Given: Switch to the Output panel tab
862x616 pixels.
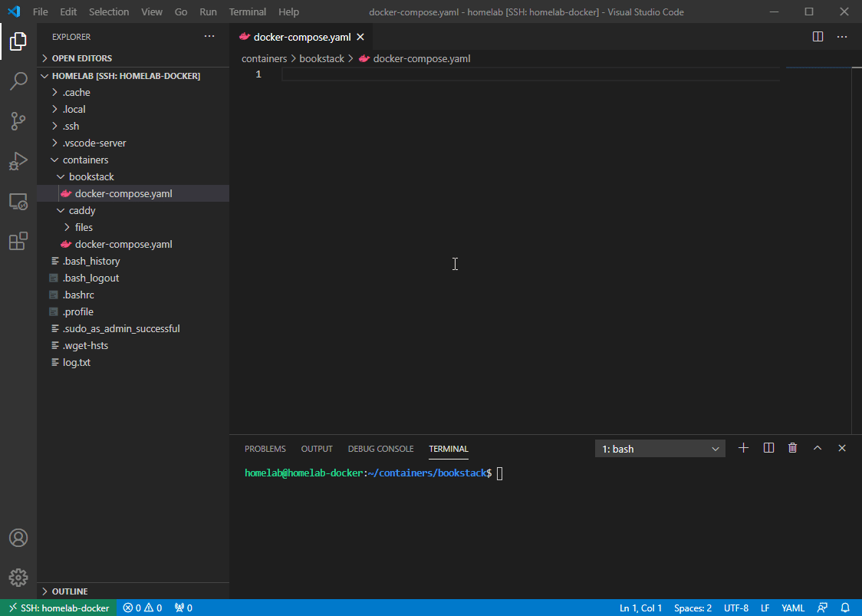Looking at the screenshot, I should pyautogui.click(x=317, y=449).
